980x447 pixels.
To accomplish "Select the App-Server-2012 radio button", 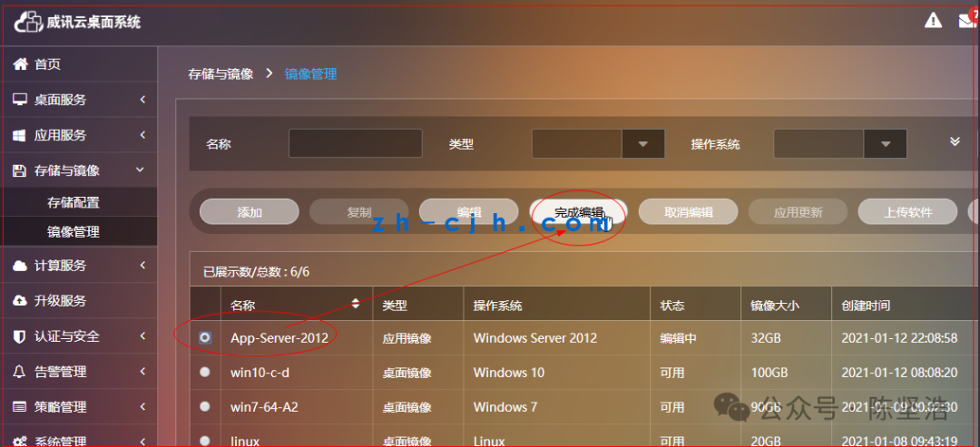I will point(205,338).
